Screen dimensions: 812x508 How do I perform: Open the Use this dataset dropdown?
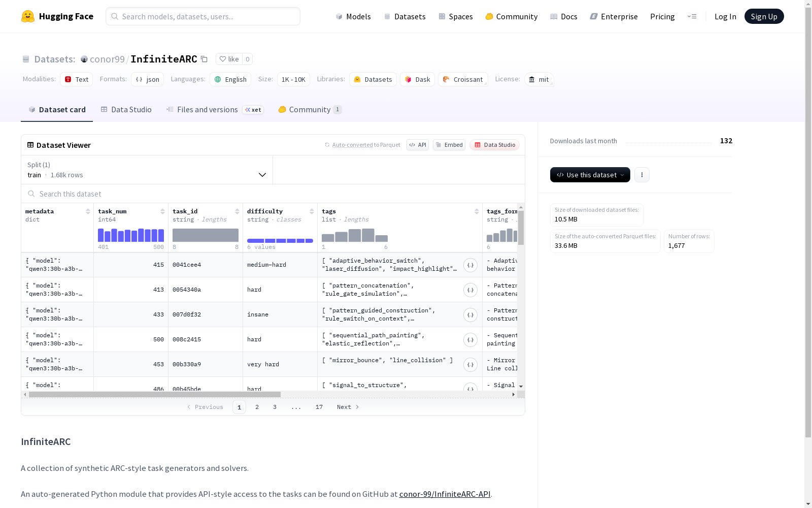pyautogui.click(x=590, y=175)
